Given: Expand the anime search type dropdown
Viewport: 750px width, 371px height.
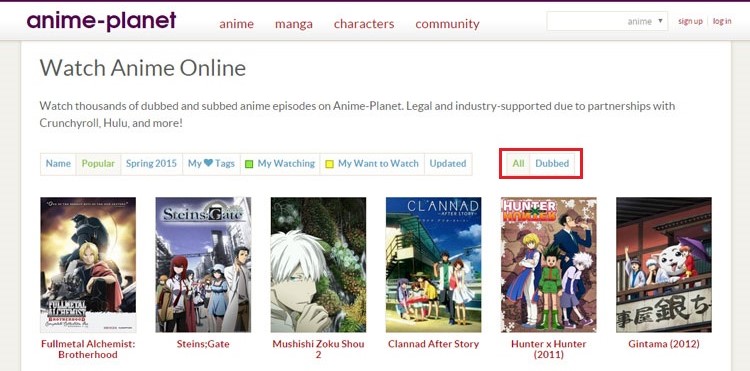Looking at the screenshot, I should pyautogui.click(x=645, y=21).
